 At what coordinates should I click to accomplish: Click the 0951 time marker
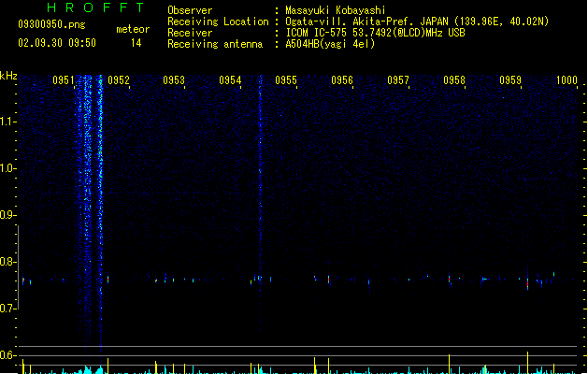point(64,80)
